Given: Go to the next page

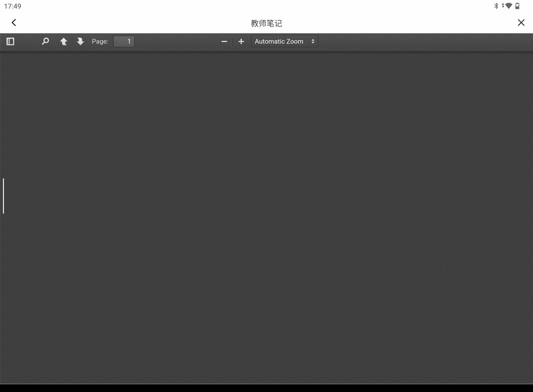Looking at the screenshot, I should (x=80, y=41).
